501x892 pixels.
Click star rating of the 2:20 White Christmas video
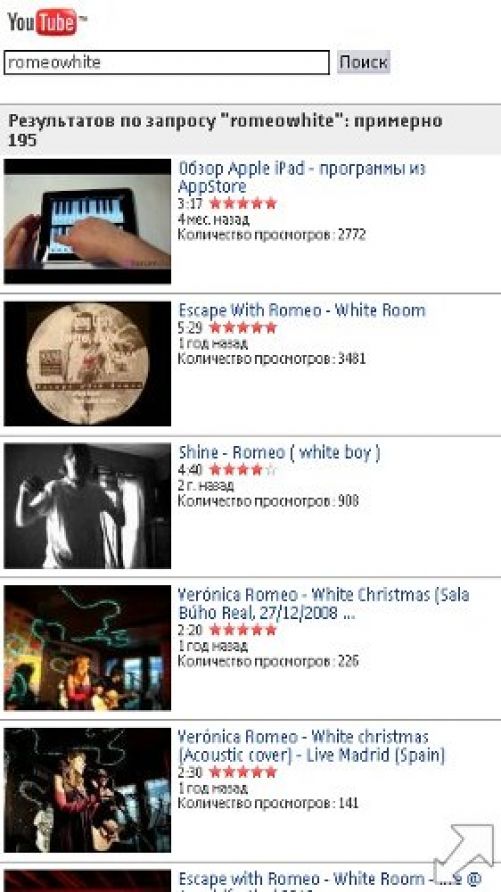(243, 630)
